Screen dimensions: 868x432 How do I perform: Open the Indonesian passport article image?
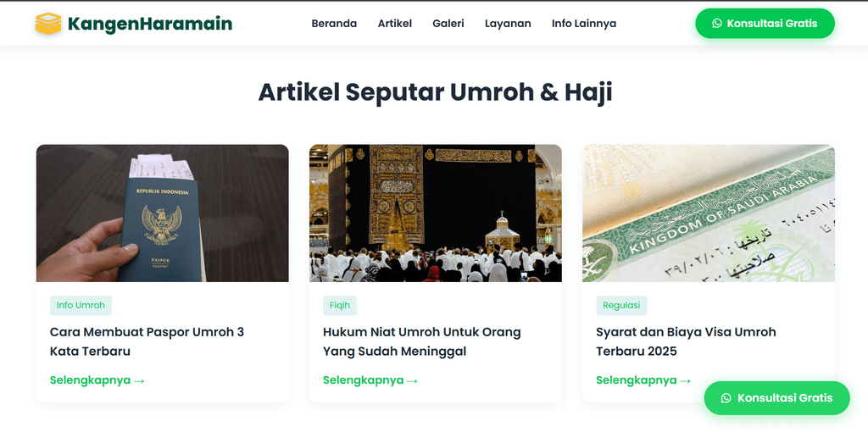(x=162, y=213)
